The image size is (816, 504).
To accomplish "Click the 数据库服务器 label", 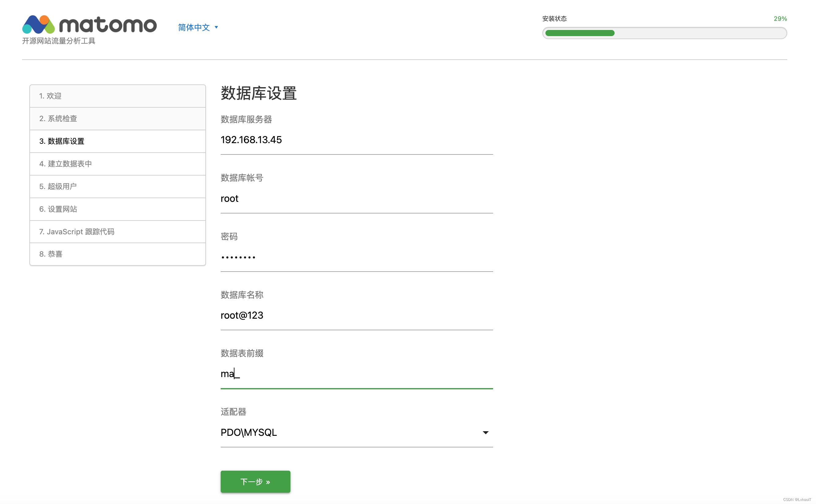I will click(246, 119).
